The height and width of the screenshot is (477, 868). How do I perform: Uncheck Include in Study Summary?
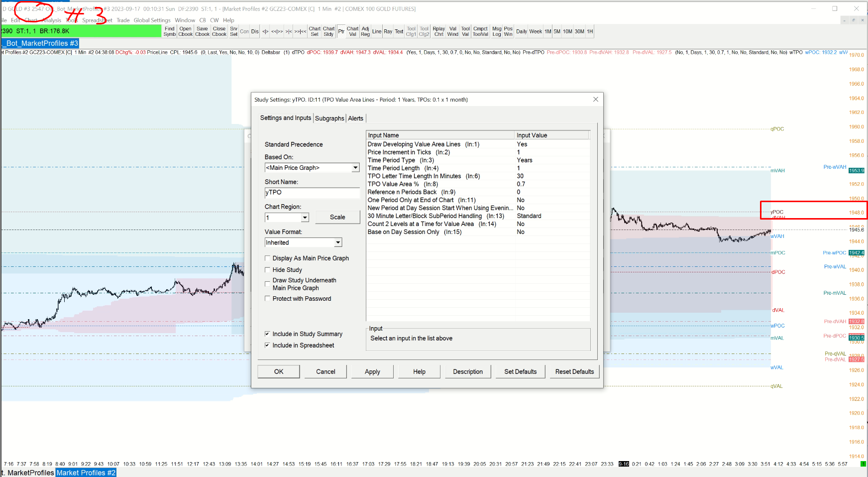tap(267, 334)
